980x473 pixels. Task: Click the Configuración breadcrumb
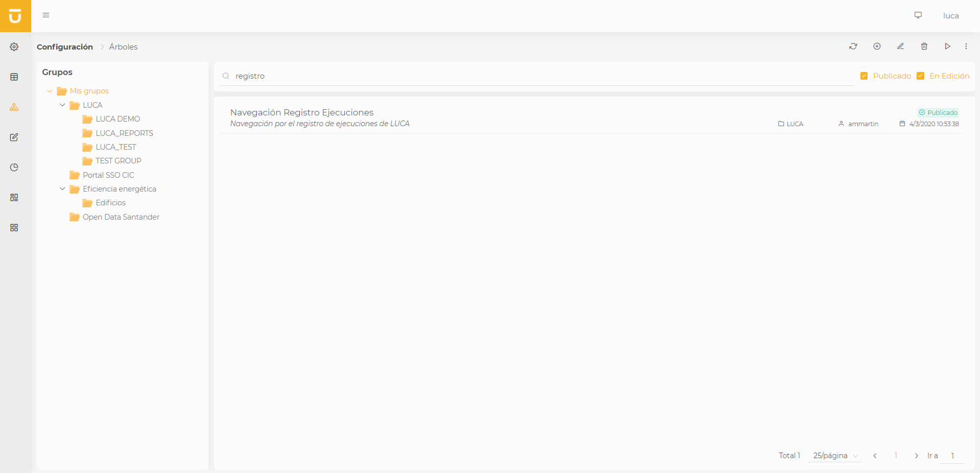point(65,47)
